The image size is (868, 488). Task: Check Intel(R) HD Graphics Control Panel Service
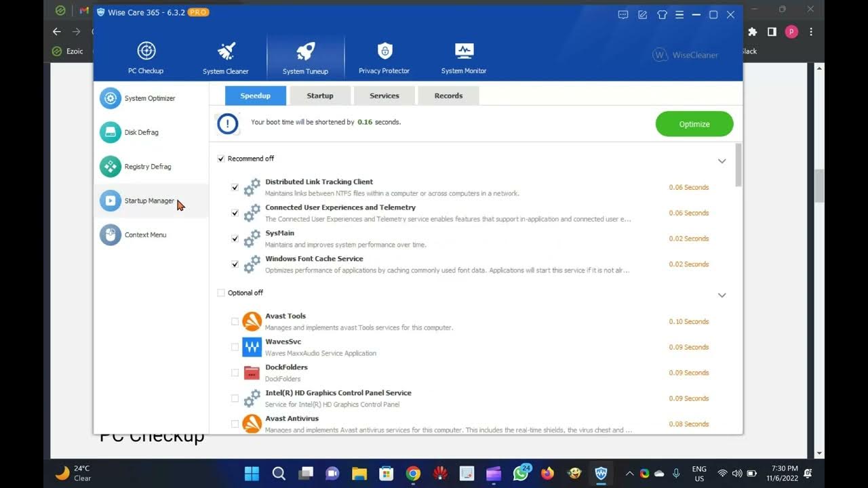click(x=235, y=399)
